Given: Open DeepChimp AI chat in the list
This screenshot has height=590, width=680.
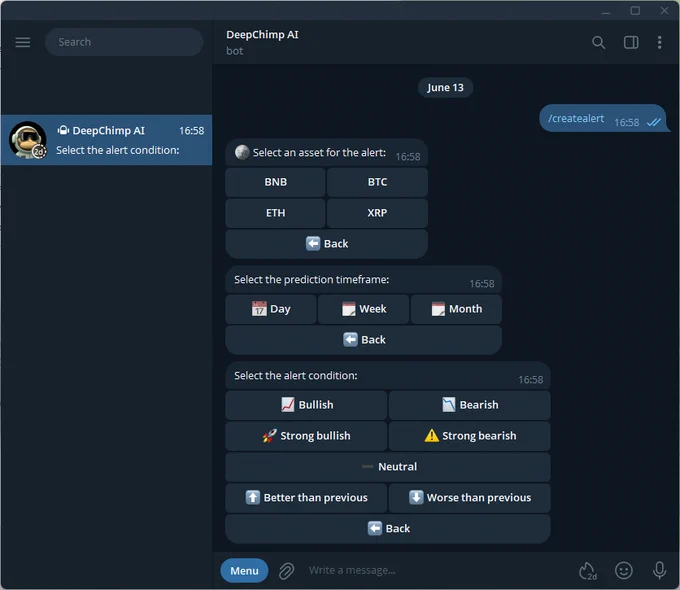Looking at the screenshot, I should tap(106, 140).
